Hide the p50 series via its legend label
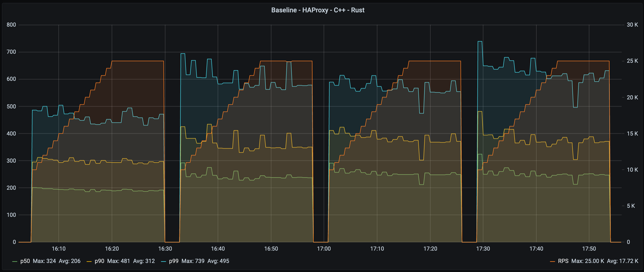The height and width of the screenshot is (272, 644). [26, 261]
